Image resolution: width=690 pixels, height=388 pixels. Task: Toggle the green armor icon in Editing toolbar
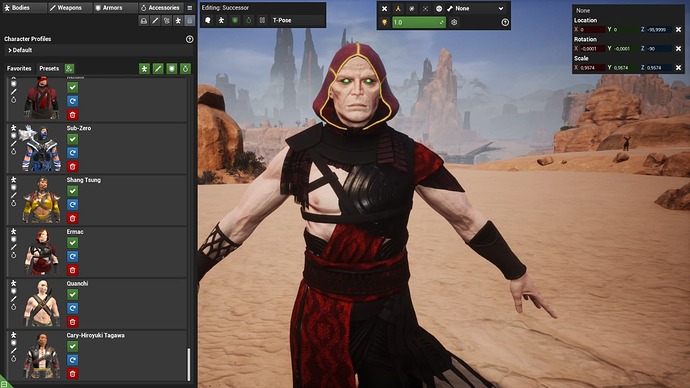235,20
